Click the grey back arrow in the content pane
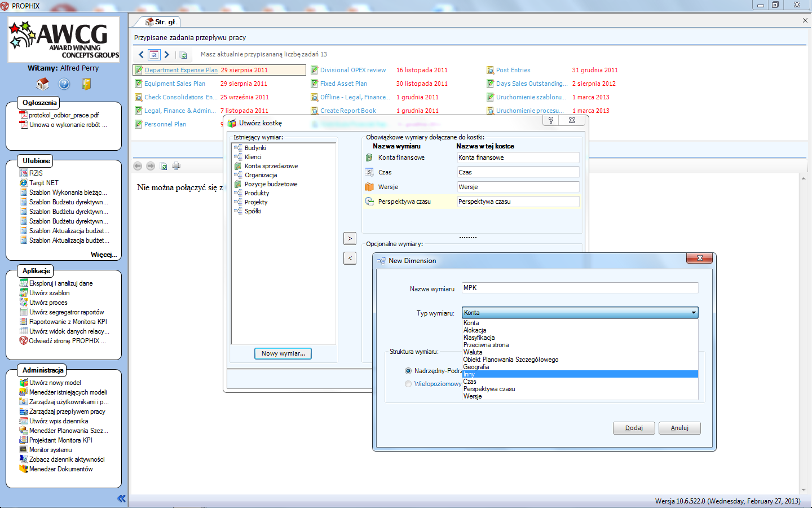The image size is (812, 508). tap(138, 166)
